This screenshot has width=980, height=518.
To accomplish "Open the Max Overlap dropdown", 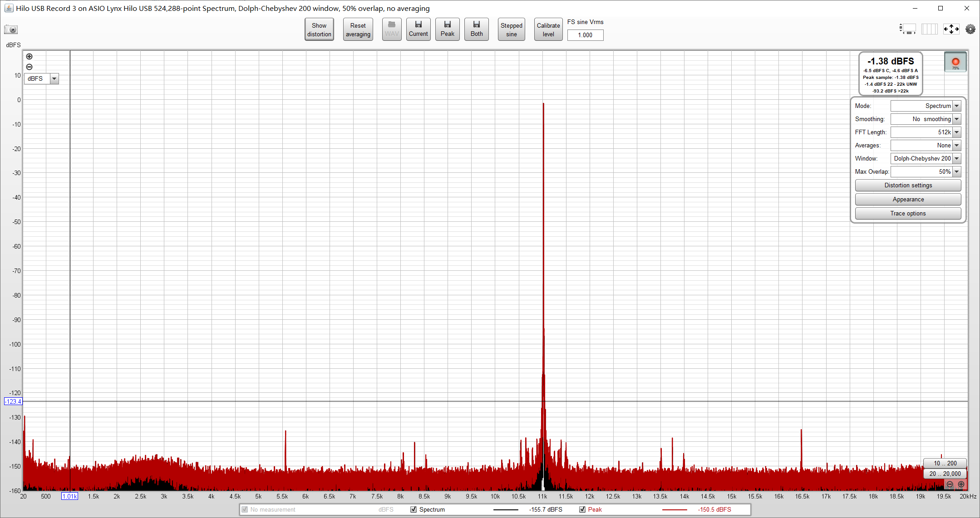I will point(956,172).
